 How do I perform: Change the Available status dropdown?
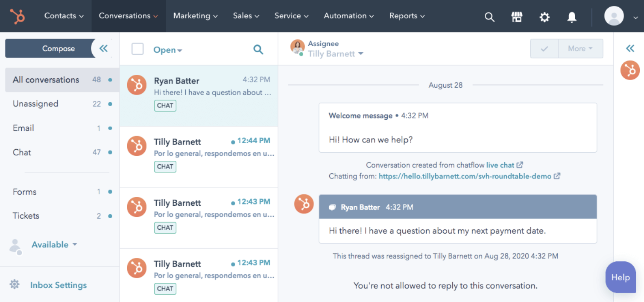click(x=54, y=245)
